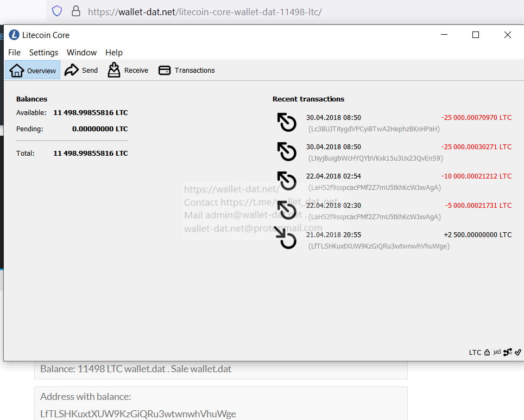Viewport: 524px width, 420px height.
Task: Click the HD disabled status icon
Action: (497, 352)
